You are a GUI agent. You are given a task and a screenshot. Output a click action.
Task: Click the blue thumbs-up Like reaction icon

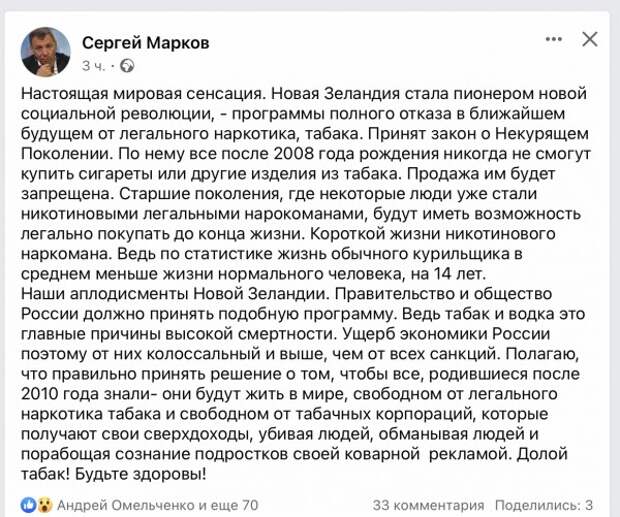[28, 505]
